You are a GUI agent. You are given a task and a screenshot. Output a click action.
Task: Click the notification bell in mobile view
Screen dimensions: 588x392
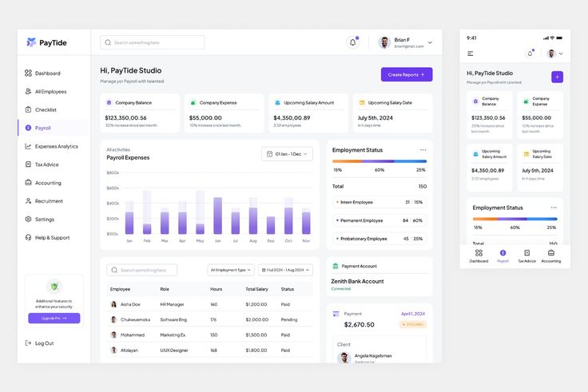530,53
